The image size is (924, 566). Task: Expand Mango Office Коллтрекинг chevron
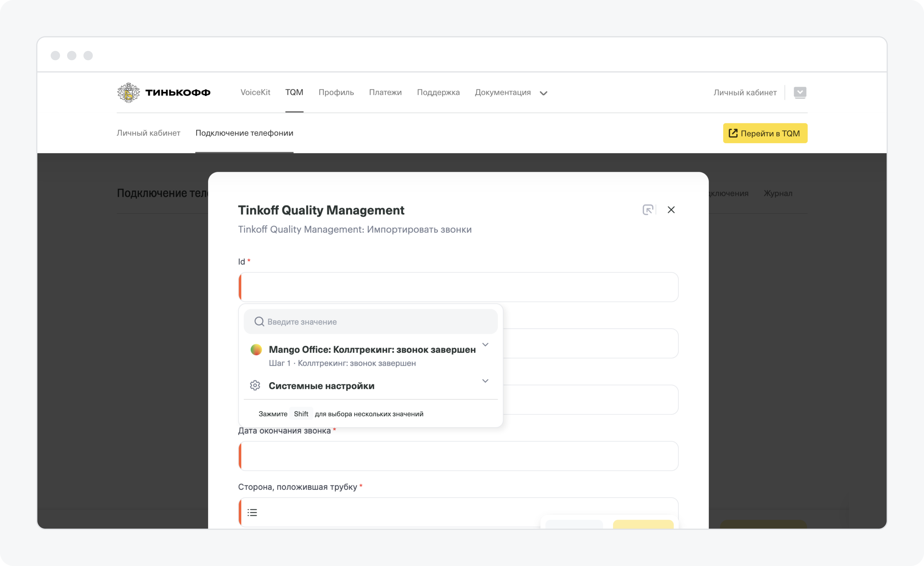pyautogui.click(x=485, y=344)
